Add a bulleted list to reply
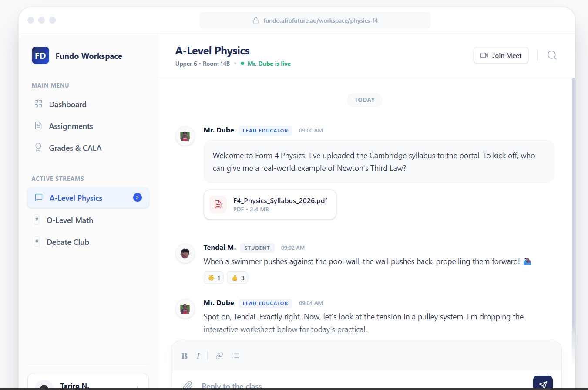This screenshot has height=390, width=588. tap(236, 356)
